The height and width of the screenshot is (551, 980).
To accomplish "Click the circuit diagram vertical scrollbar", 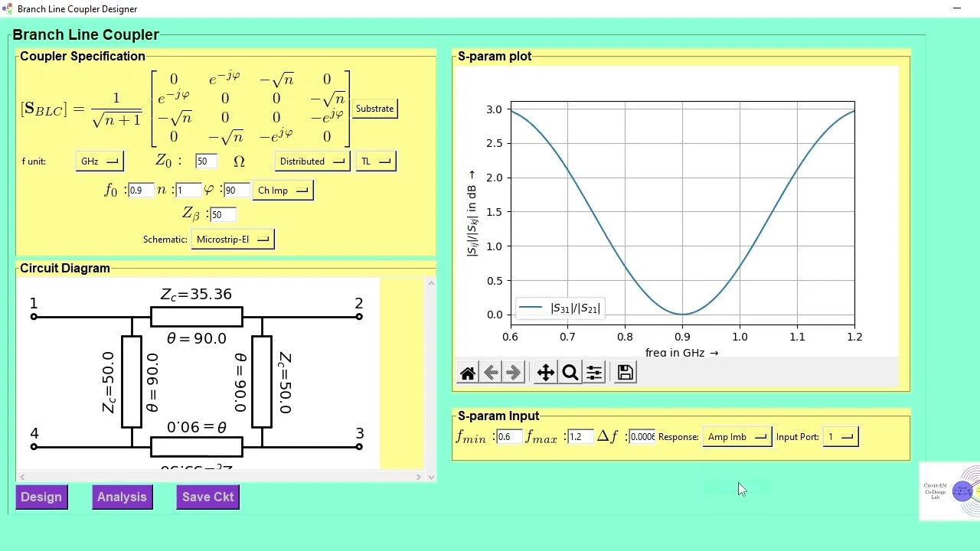I will 431,375.
